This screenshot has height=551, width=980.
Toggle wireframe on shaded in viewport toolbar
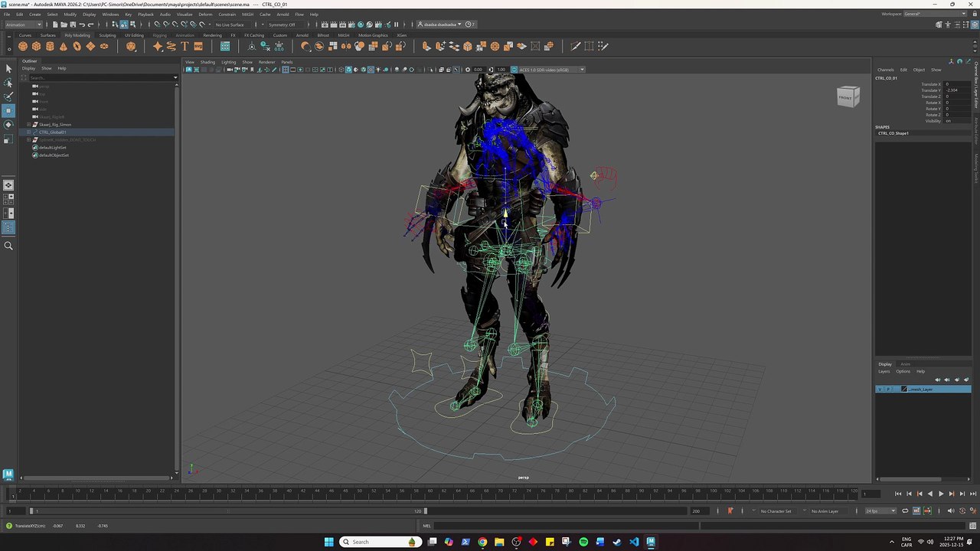pos(364,70)
